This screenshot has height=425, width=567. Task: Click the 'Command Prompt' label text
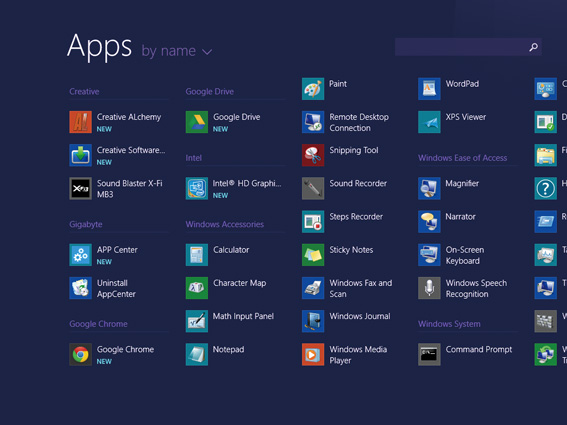point(479,349)
